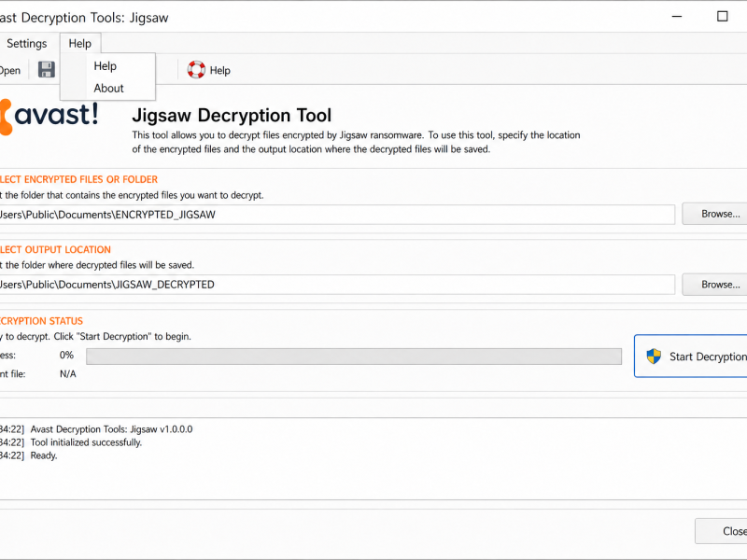Click the shield icon on Start Decryption
The height and width of the screenshot is (560, 747).
click(654, 357)
